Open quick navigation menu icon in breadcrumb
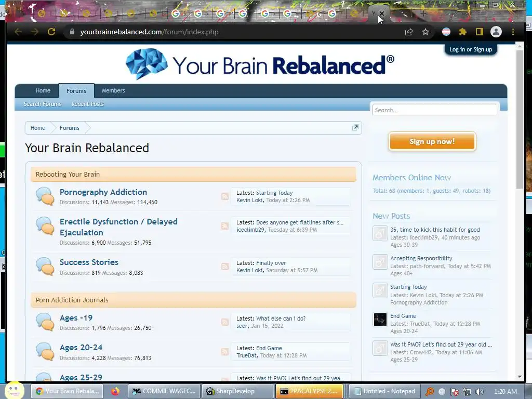This screenshot has height=399, width=532. [x=355, y=128]
